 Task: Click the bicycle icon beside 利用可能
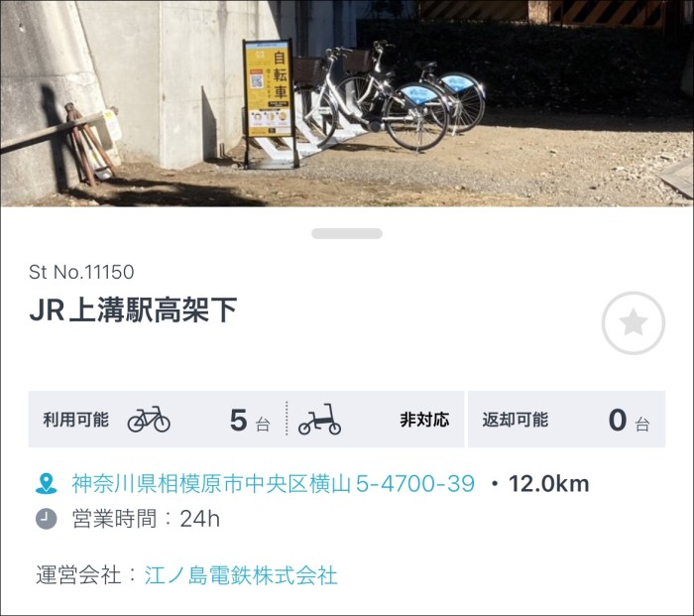tap(149, 419)
